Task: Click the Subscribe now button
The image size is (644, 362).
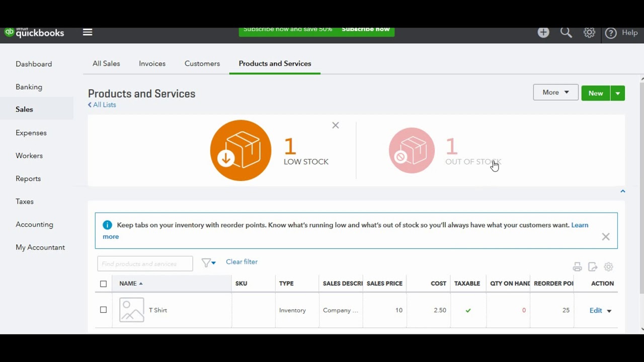Action: coord(366,30)
